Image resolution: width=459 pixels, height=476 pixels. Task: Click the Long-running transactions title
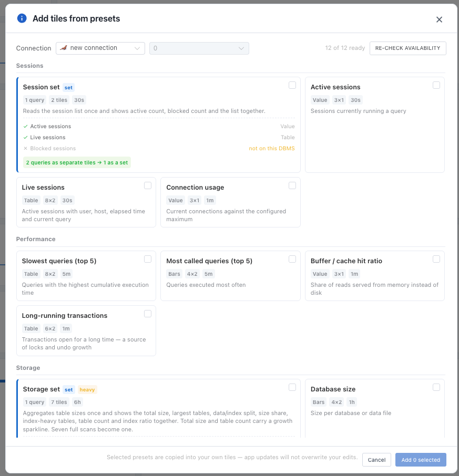click(64, 316)
